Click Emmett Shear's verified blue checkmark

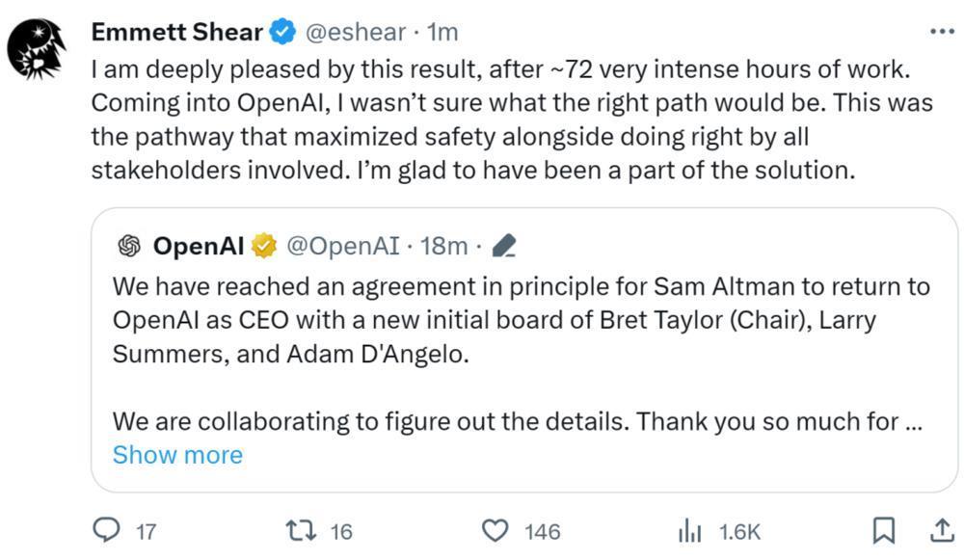[x=280, y=31]
